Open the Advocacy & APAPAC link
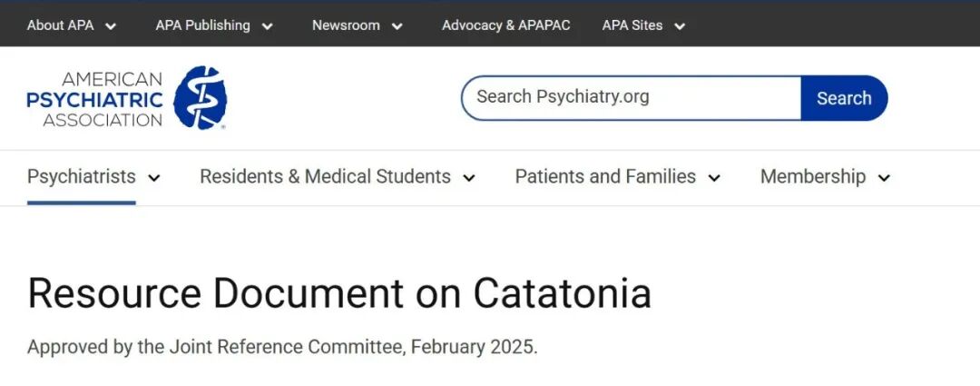980x386 pixels. click(505, 25)
